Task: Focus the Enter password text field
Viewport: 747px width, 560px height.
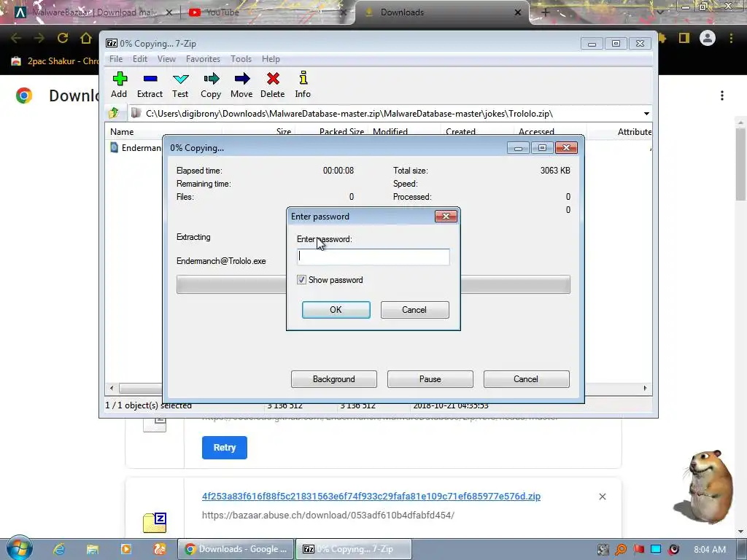Action: tap(373, 257)
